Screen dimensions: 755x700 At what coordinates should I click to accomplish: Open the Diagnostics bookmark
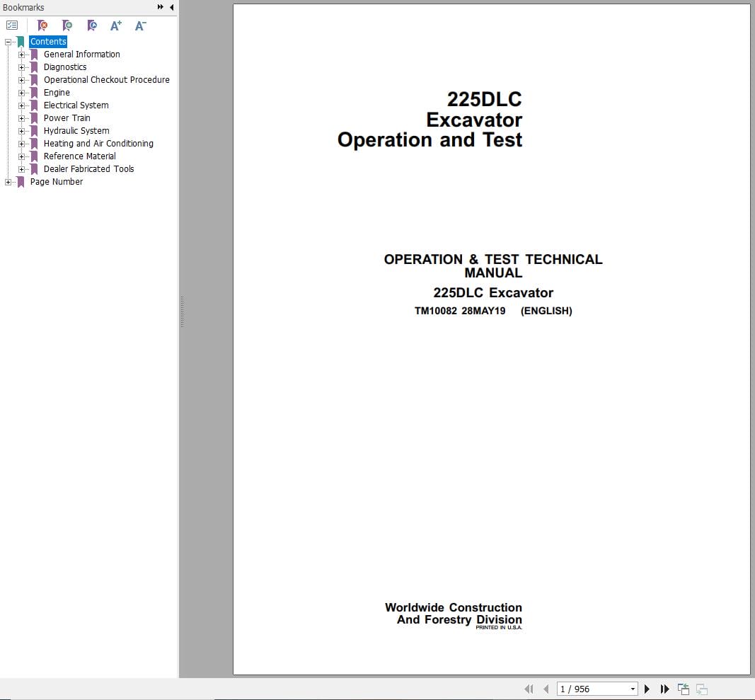[x=65, y=67]
